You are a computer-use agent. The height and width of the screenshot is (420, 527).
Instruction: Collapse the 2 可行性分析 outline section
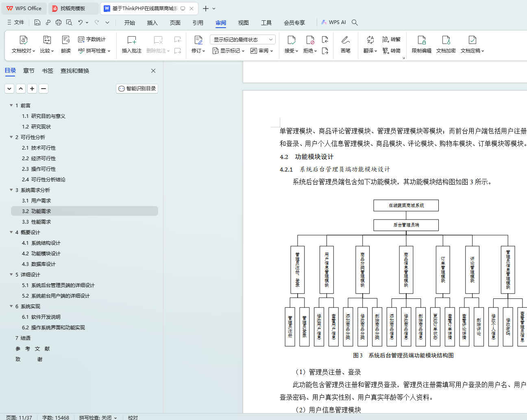coord(11,137)
